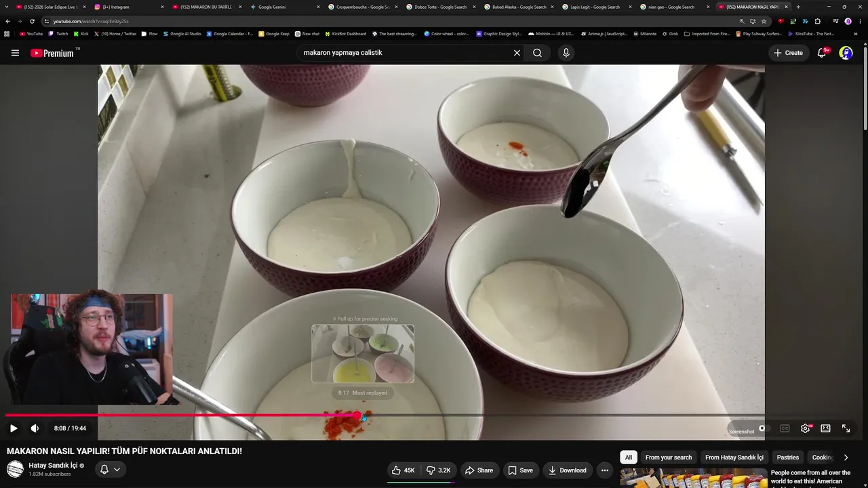The image size is (868, 488).
Task: Switch to the Instagram browser tab
Action: tap(127, 7)
